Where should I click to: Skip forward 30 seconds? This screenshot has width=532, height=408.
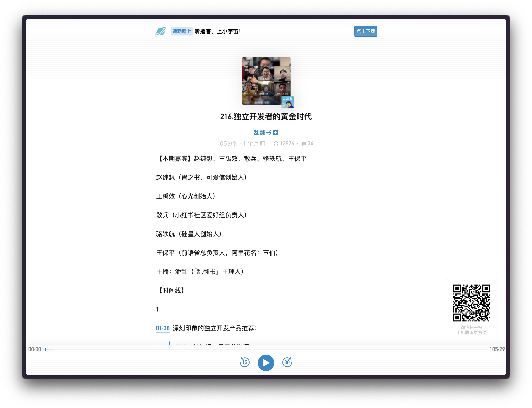coord(287,362)
